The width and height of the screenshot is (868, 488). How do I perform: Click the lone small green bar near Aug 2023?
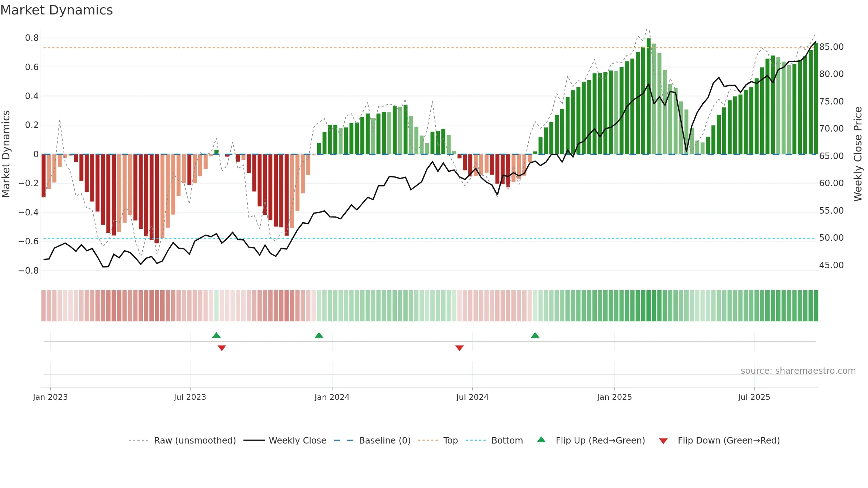pyautogui.click(x=216, y=152)
